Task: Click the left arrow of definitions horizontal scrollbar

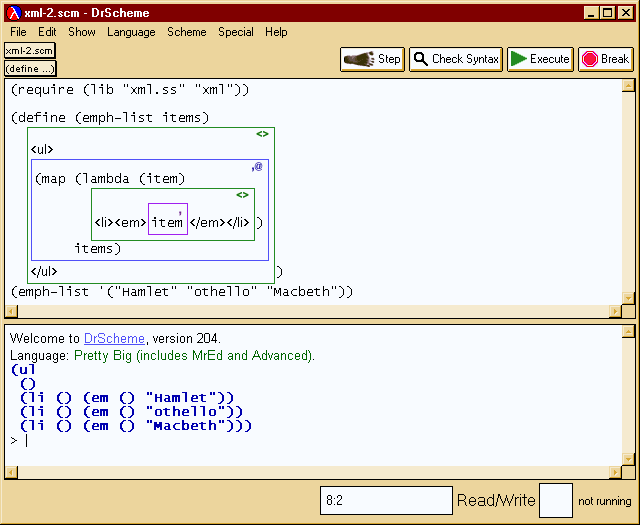Action: point(11,311)
